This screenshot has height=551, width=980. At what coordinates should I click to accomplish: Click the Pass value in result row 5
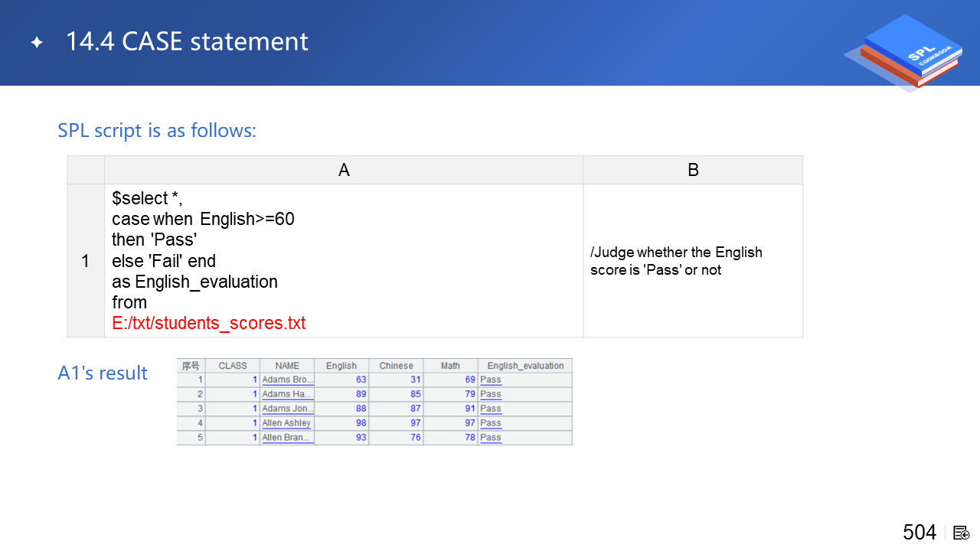click(491, 438)
